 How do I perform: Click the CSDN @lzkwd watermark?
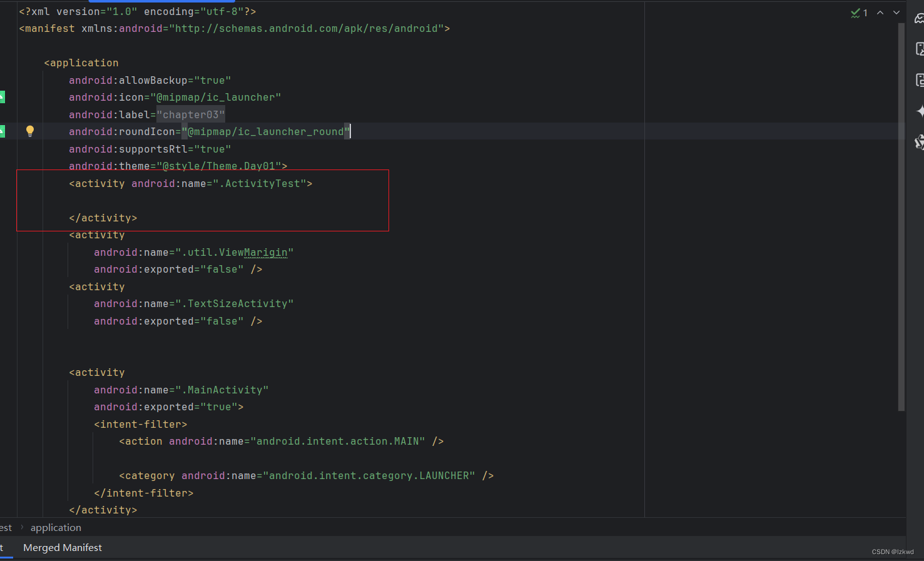tap(893, 552)
